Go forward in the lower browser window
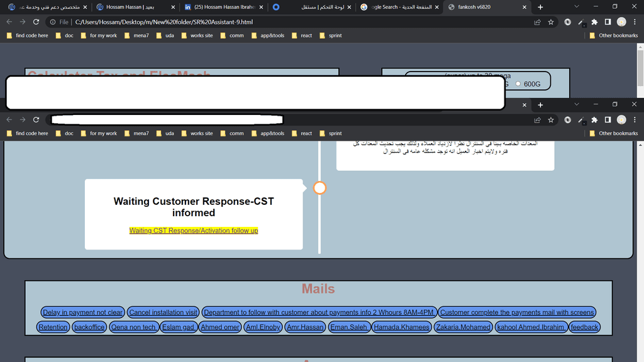Screen dimensions: 644x362 pos(23,119)
